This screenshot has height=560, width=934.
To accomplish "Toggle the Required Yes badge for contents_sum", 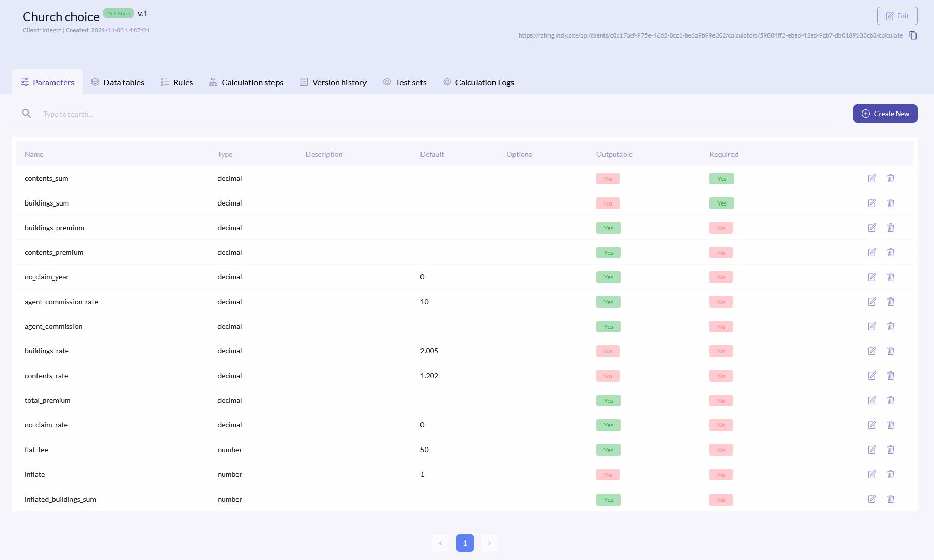I will point(721,178).
